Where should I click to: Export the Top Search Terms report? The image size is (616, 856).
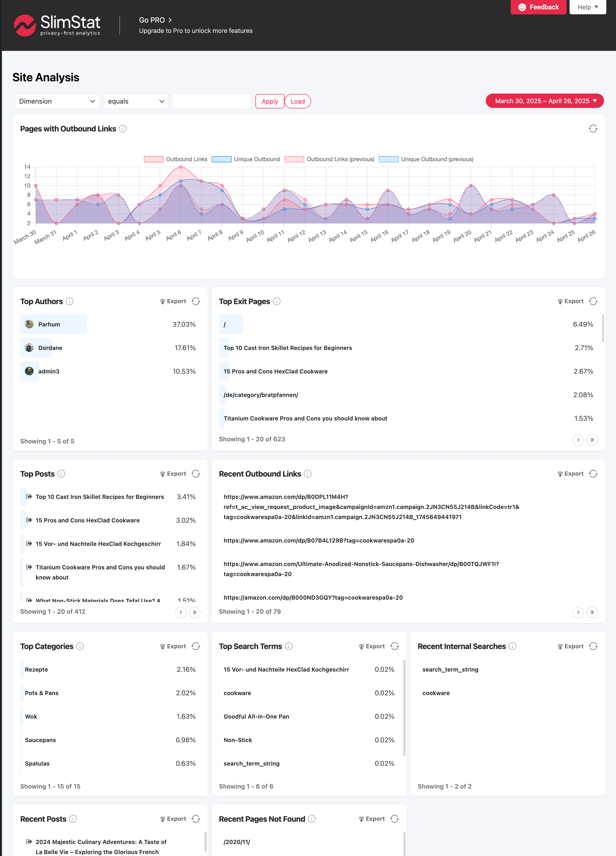372,646
